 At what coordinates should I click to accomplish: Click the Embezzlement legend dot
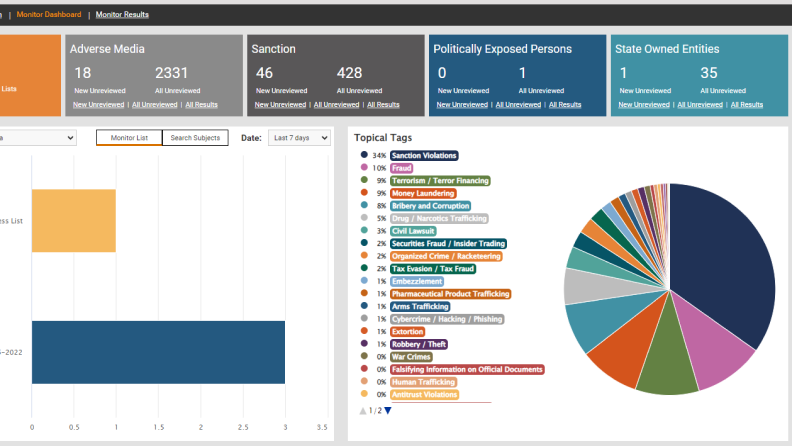pyautogui.click(x=363, y=281)
